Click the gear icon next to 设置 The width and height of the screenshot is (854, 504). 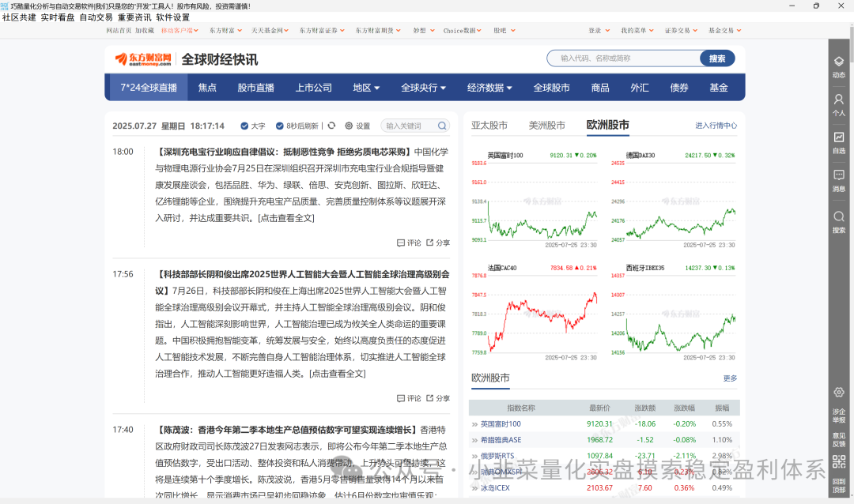[349, 126]
